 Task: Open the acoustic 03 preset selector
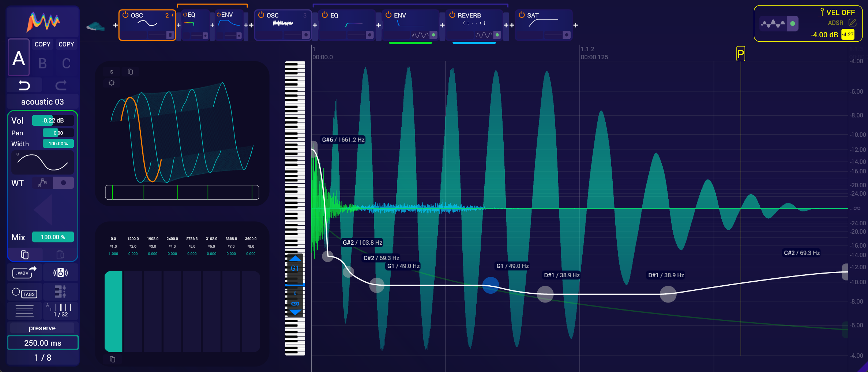click(x=42, y=102)
